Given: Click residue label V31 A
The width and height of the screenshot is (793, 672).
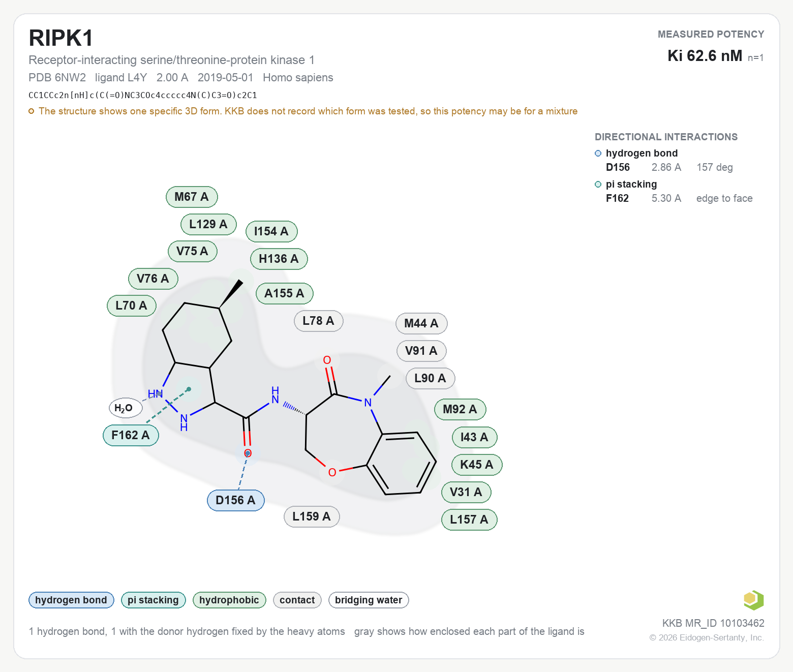Looking at the screenshot, I should (x=466, y=492).
